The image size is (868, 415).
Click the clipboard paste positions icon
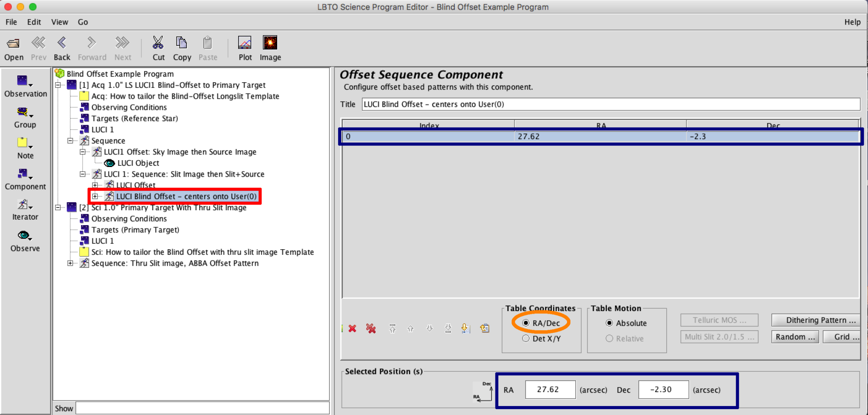tap(485, 329)
